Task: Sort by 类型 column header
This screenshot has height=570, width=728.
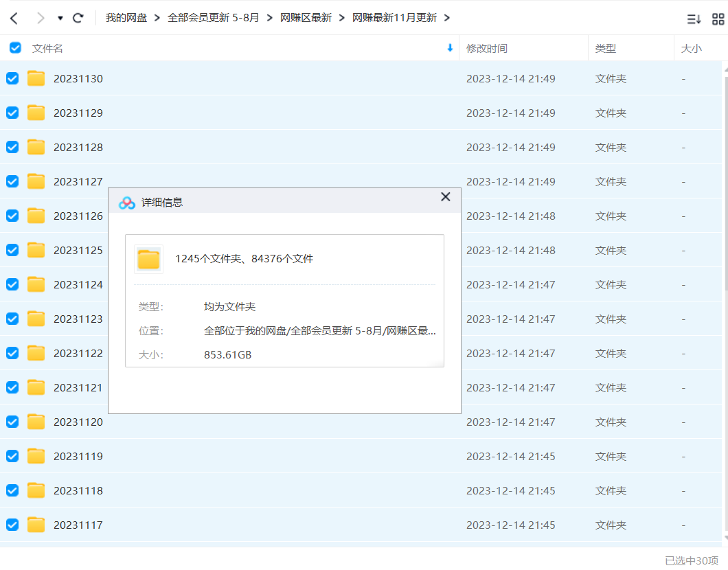Action: click(605, 48)
